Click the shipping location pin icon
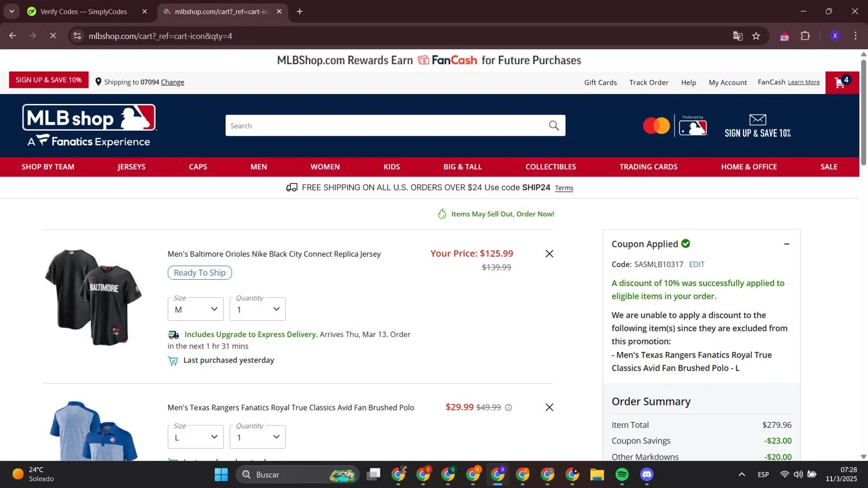Image resolution: width=868 pixels, height=488 pixels. (x=98, y=82)
